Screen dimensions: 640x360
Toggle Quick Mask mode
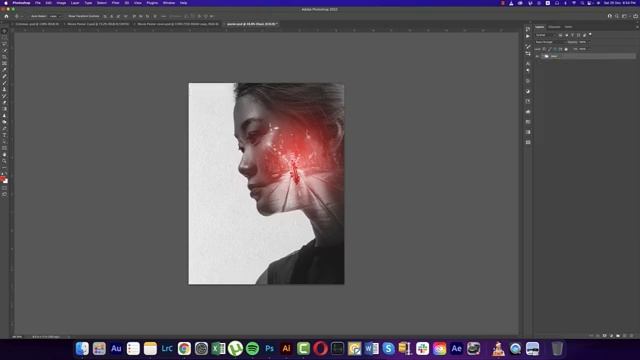(4, 188)
